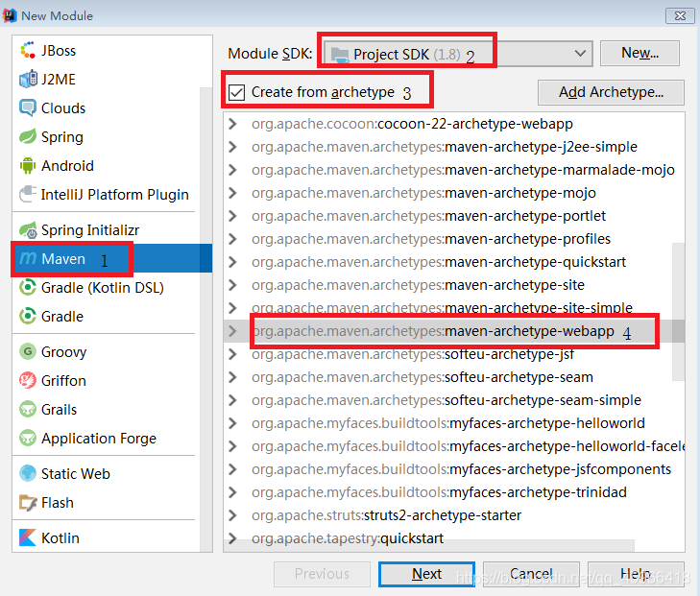Click archetype list vertical scrollbar thumb
Screen dimensions: 700x596
[678, 312]
